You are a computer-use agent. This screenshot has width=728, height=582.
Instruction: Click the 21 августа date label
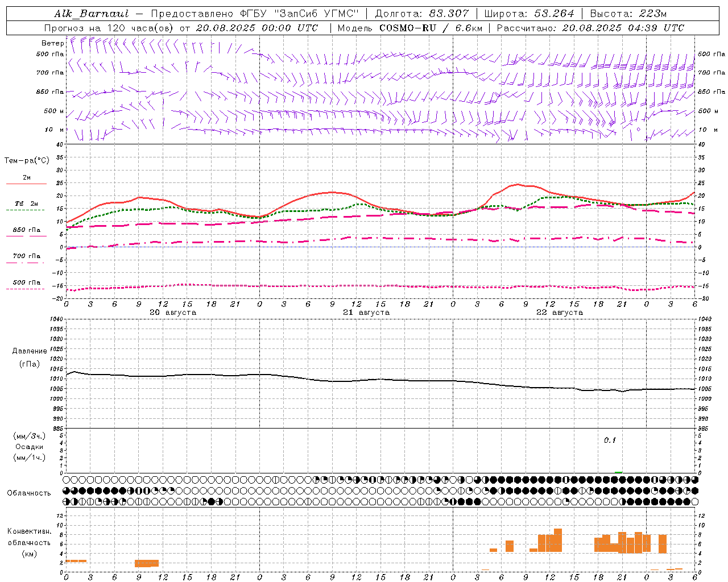click(x=366, y=313)
